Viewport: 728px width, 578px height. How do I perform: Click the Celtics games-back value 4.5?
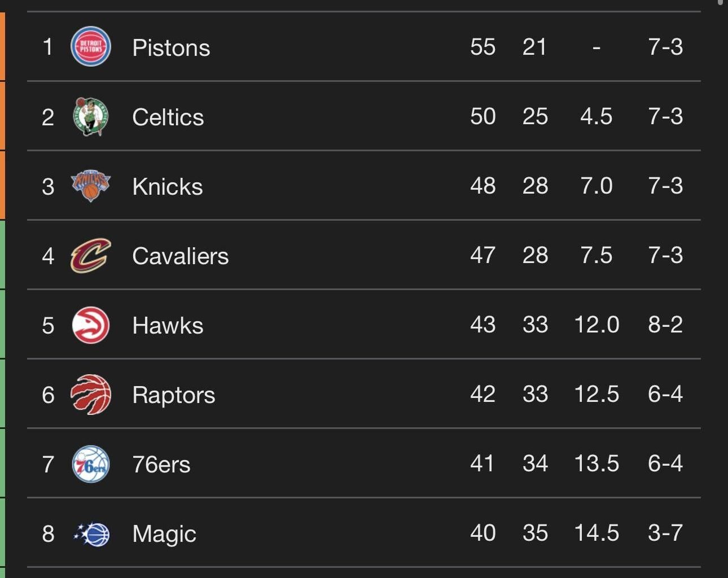(597, 116)
